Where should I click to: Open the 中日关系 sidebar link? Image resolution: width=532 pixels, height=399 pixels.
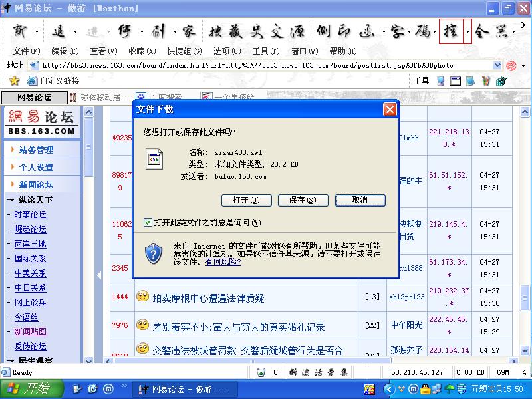tap(30, 288)
